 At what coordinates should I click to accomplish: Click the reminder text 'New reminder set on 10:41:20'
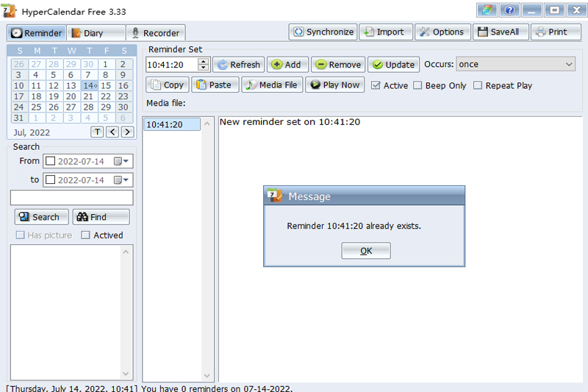pos(290,122)
